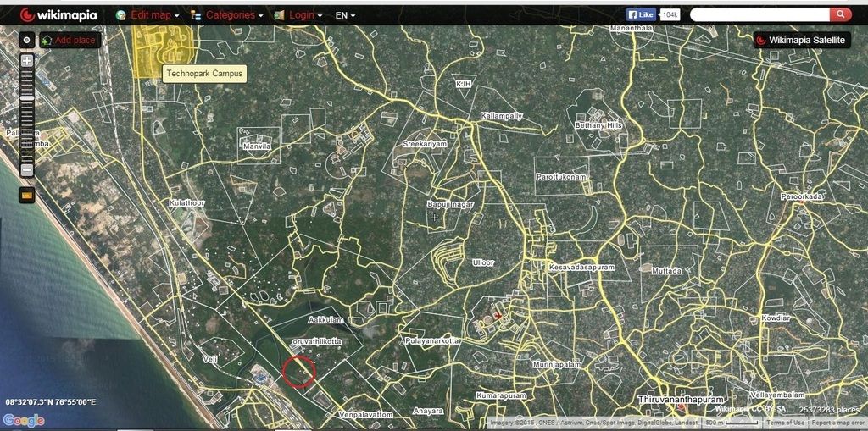This screenshot has height=431, width=868.
Task: Click the locate-me circle icon
Action: pyautogui.click(x=26, y=40)
